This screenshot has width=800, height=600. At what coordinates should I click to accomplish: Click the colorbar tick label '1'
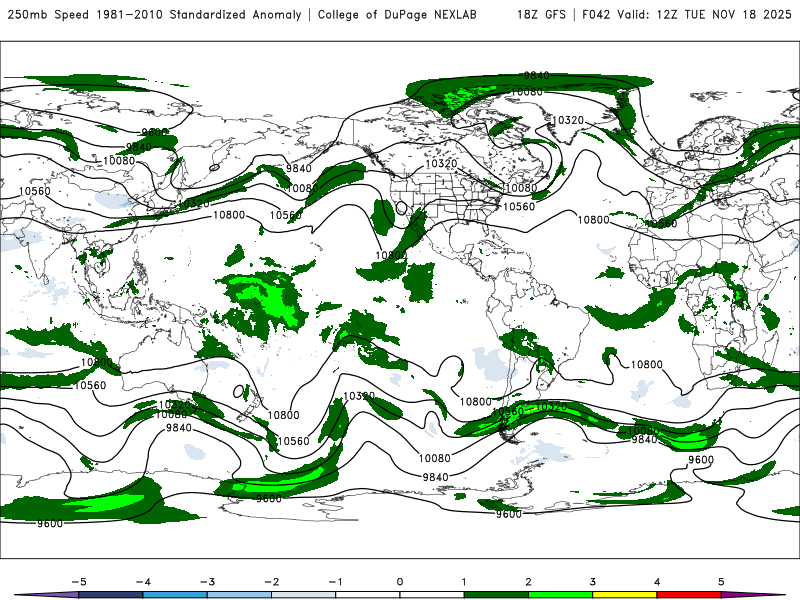pyautogui.click(x=464, y=582)
